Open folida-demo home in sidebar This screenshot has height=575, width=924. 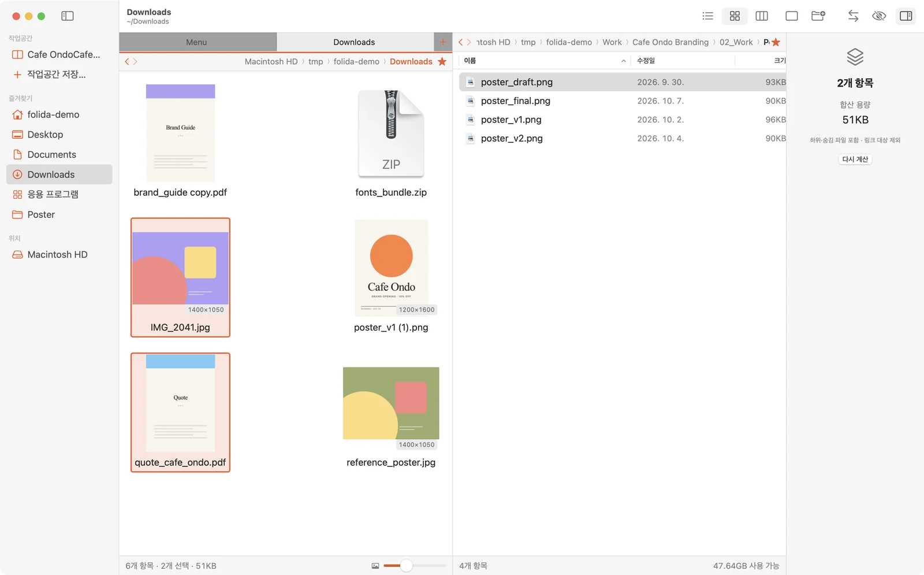point(59,114)
